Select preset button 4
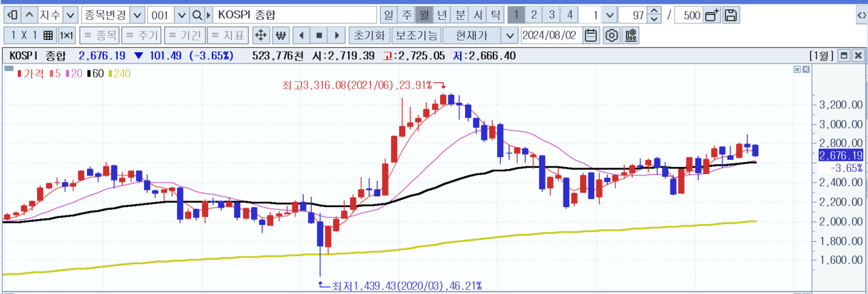868x294 pixels. point(570,14)
